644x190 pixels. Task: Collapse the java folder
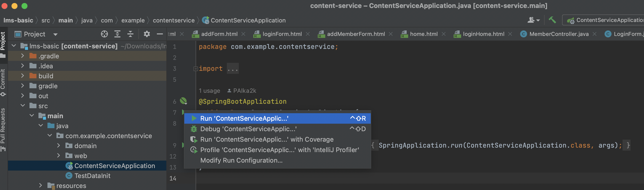click(41, 126)
